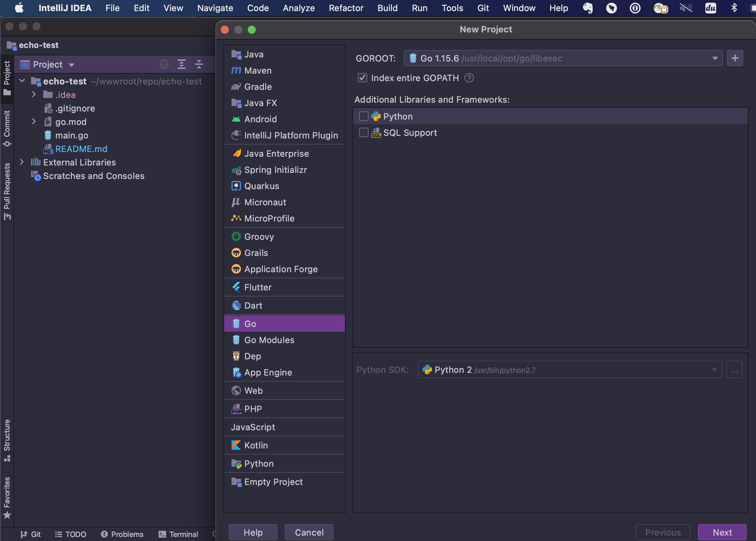The height and width of the screenshot is (541, 756).
Task: Open Git tool window in status bar
Action: (x=31, y=534)
